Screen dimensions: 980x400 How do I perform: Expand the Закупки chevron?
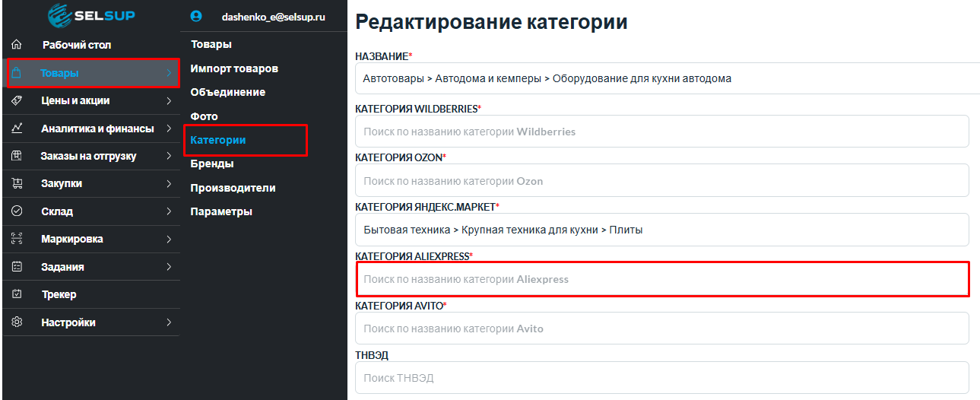pos(168,183)
